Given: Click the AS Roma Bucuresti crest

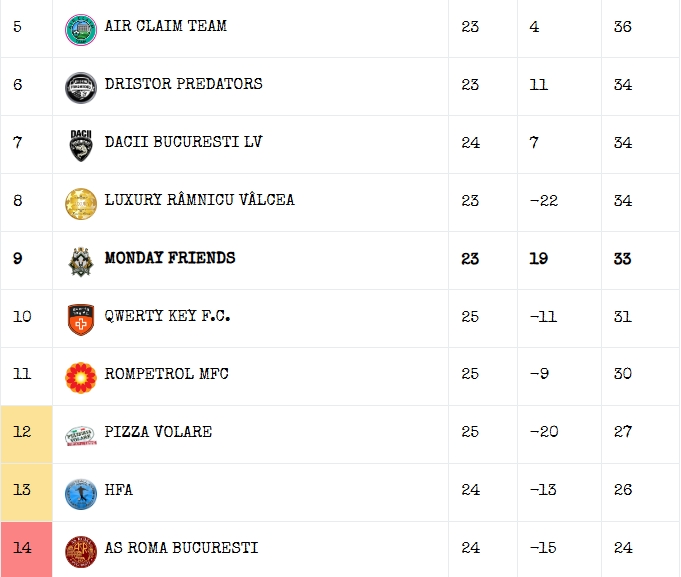Looking at the screenshot, I should 81,551.
